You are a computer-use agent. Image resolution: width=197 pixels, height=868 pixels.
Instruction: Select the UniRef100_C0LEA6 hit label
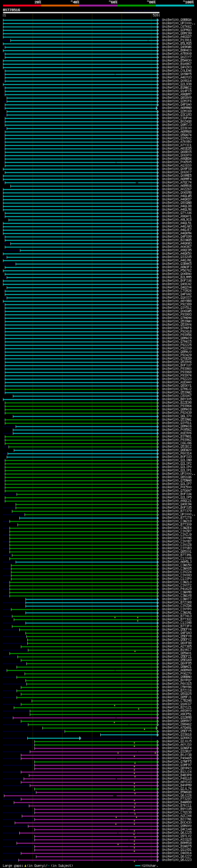(x=177, y=71)
